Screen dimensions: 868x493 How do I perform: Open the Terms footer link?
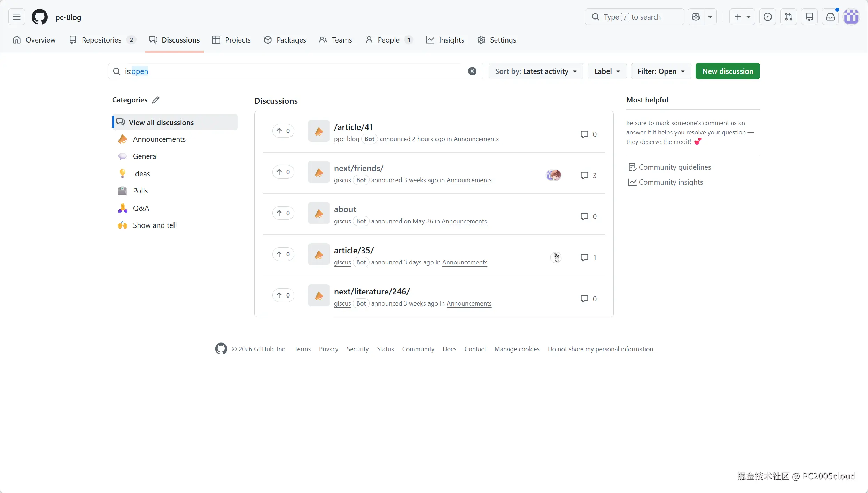pos(302,349)
